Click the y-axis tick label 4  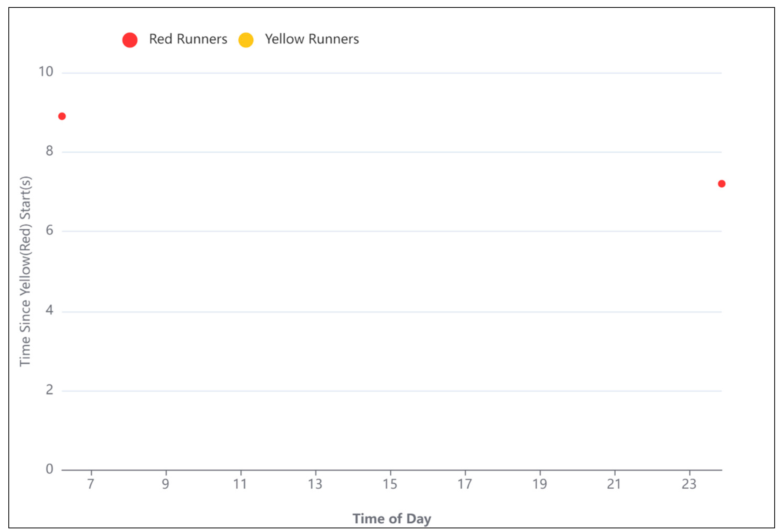(x=50, y=310)
